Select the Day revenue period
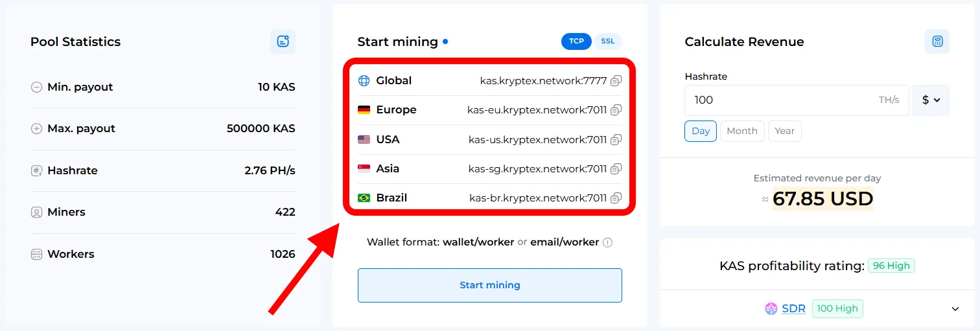Screen dimensions: 980x331 pyautogui.click(x=701, y=131)
